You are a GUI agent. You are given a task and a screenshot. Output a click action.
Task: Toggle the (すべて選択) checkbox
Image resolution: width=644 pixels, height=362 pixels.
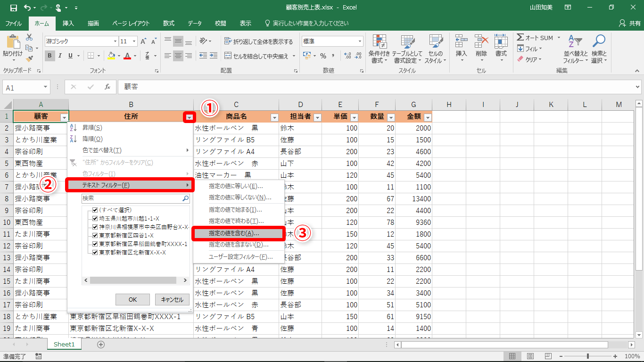click(x=95, y=210)
